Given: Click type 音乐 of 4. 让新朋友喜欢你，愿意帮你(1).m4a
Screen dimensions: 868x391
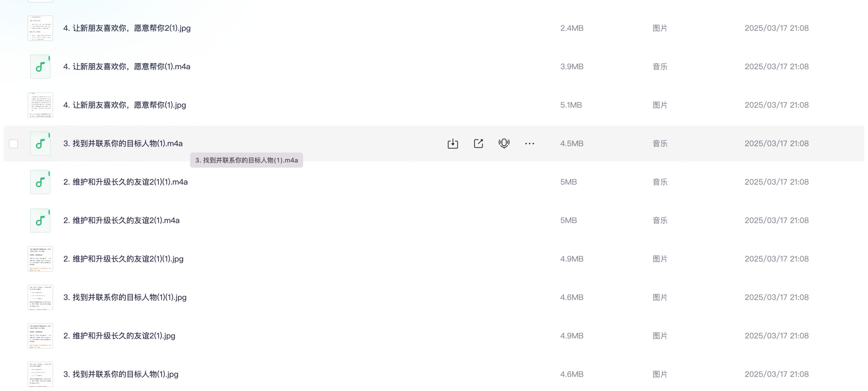Looking at the screenshot, I should [x=660, y=67].
